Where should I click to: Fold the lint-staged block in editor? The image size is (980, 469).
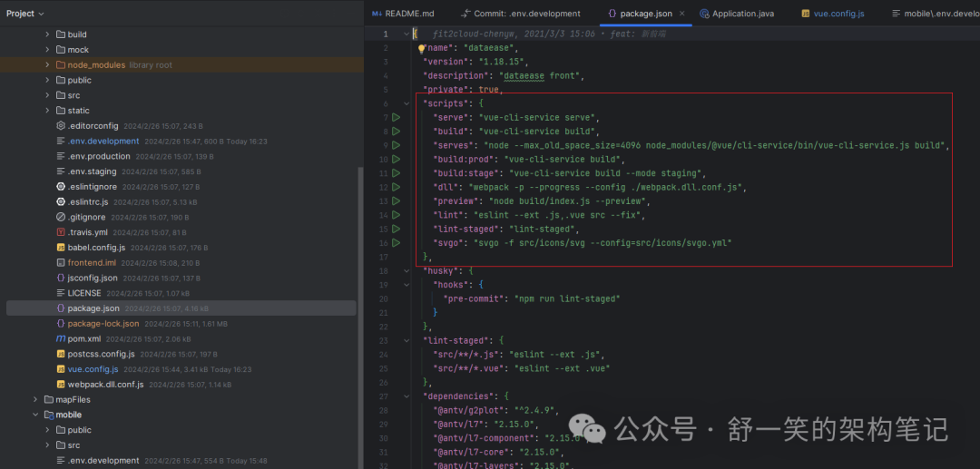(x=407, y=340)
